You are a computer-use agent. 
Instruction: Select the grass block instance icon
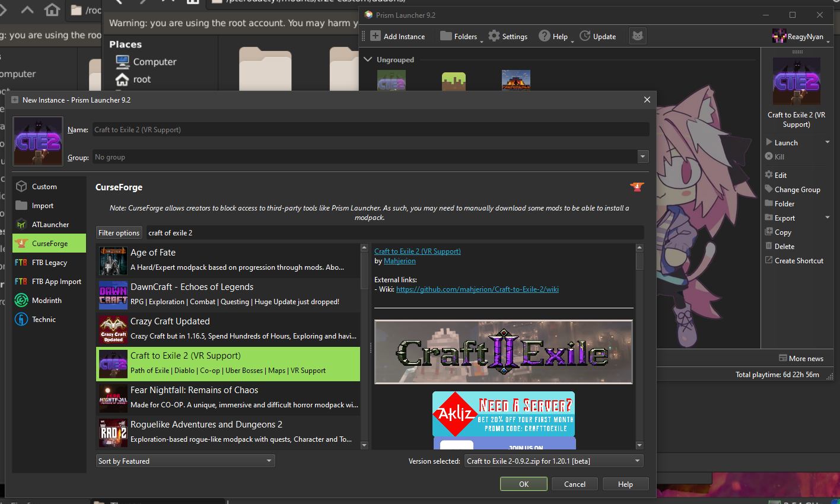[454, 82]
